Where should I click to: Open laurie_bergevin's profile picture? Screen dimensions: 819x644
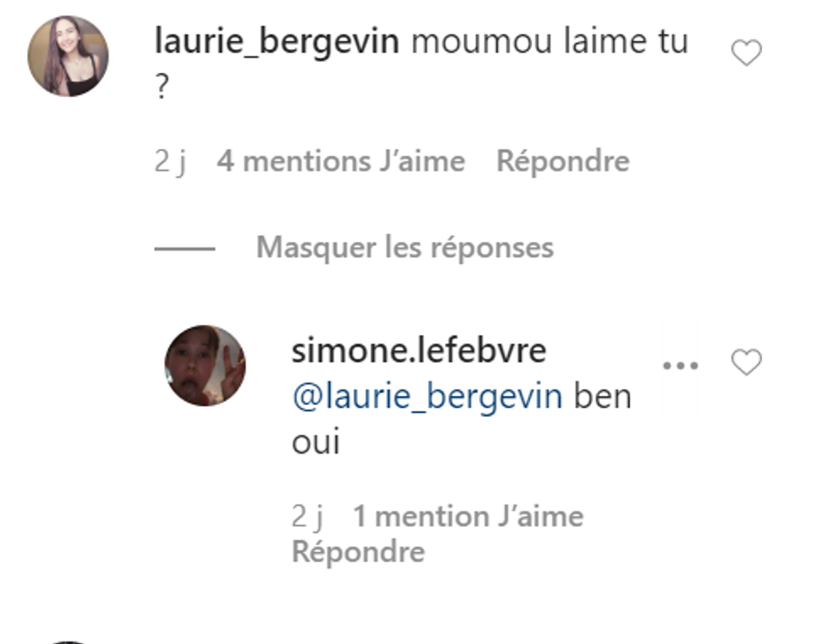(x=68, y=56)
